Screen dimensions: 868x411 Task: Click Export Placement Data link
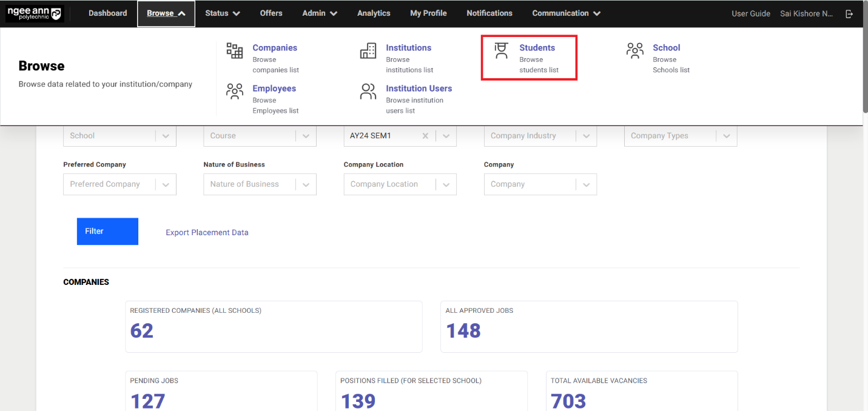tap(207, 232)
